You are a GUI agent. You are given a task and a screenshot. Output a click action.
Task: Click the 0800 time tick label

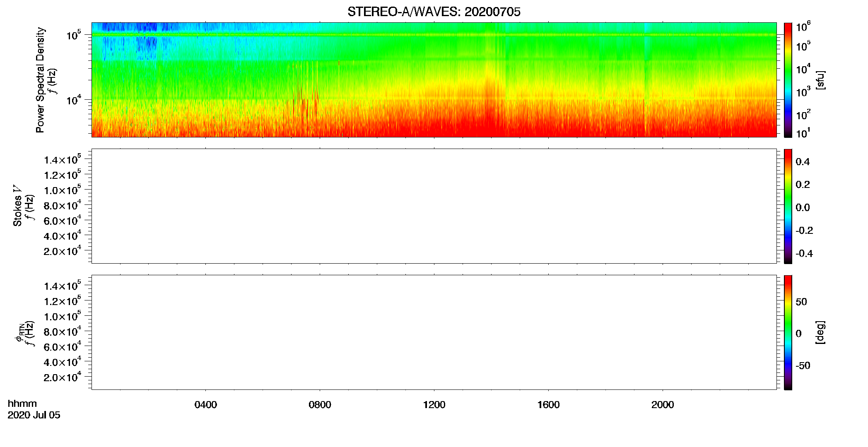[x=320, y=405]
